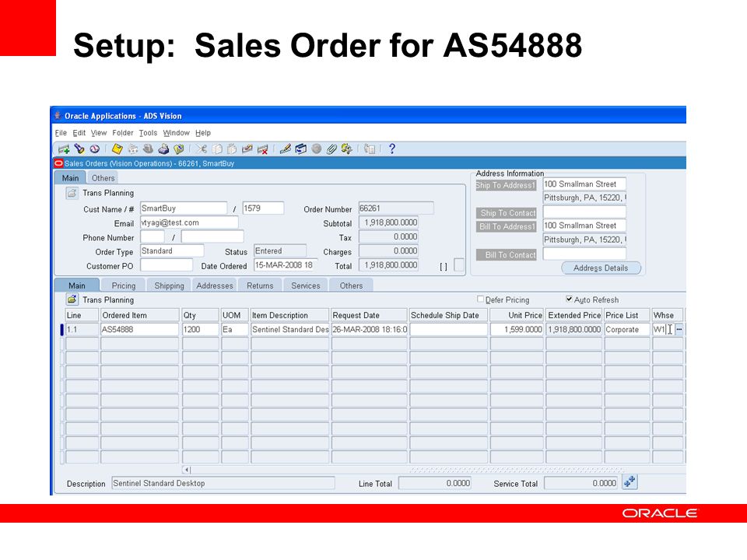747x560 pixels.
Task: Click the lines Trans Planning folder icon
Action: pos(72,299)
